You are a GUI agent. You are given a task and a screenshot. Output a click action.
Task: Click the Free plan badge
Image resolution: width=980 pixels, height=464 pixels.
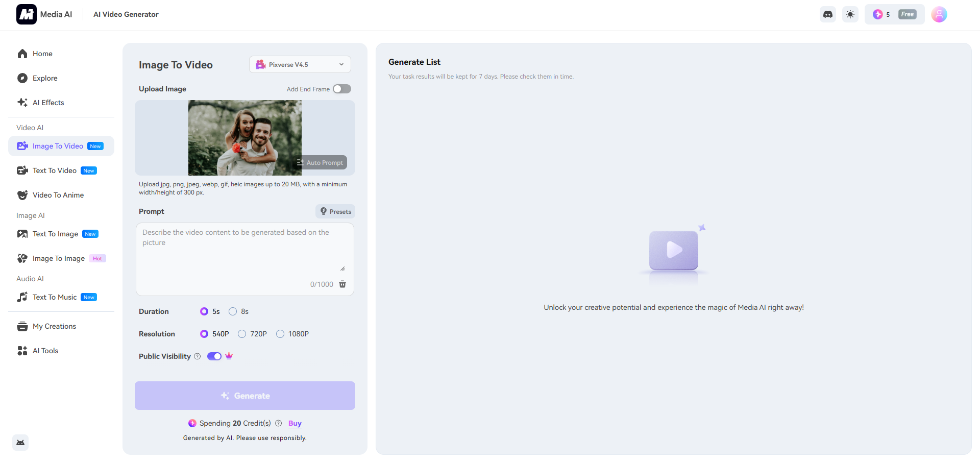908,14
